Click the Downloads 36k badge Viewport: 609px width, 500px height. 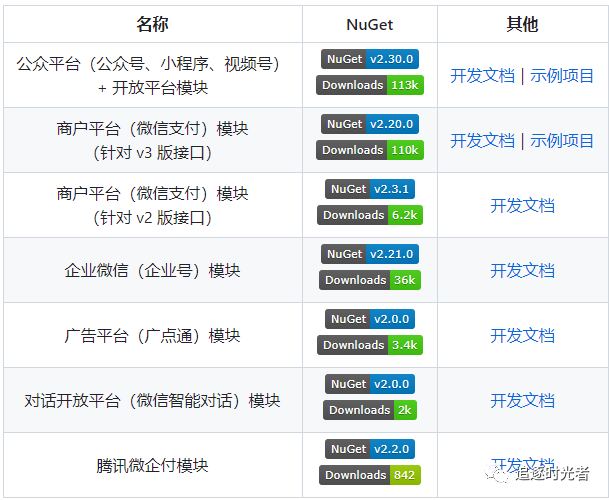pyautogui.click(x=370, y=280)
